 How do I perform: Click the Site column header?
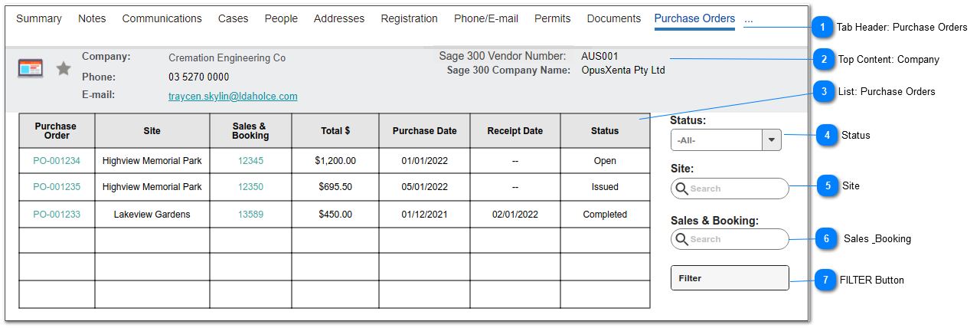(x=152, y=131)
